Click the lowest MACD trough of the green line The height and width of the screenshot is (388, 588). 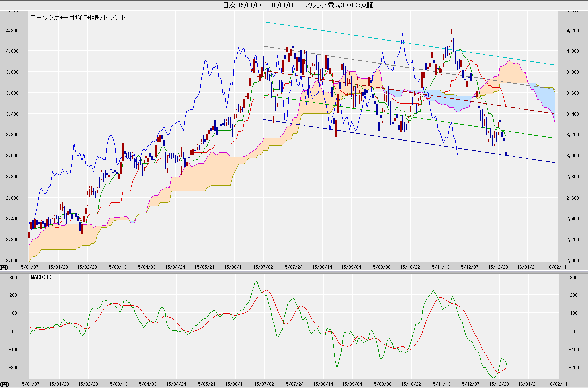pyautogui.click(x=494, y=378)
